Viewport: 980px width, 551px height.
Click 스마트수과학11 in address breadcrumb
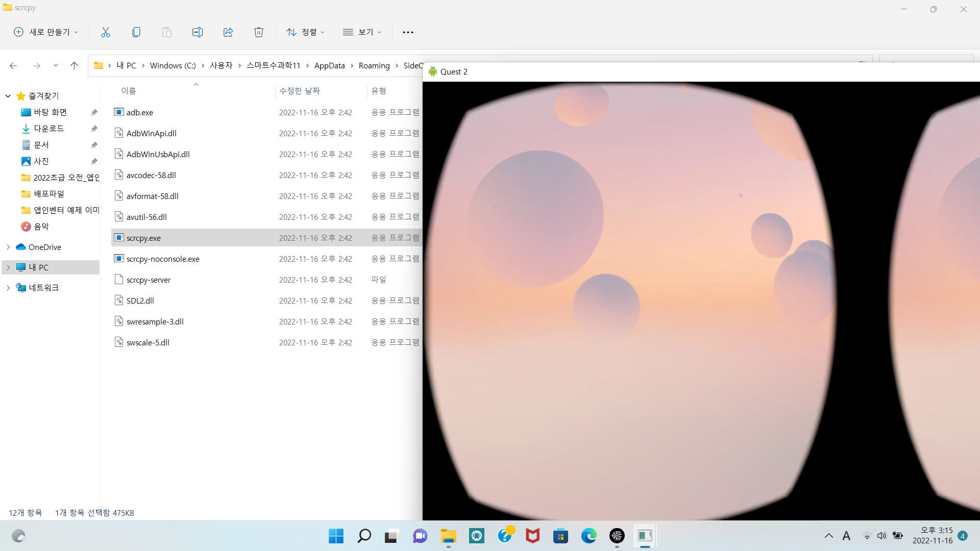[274, 65]
